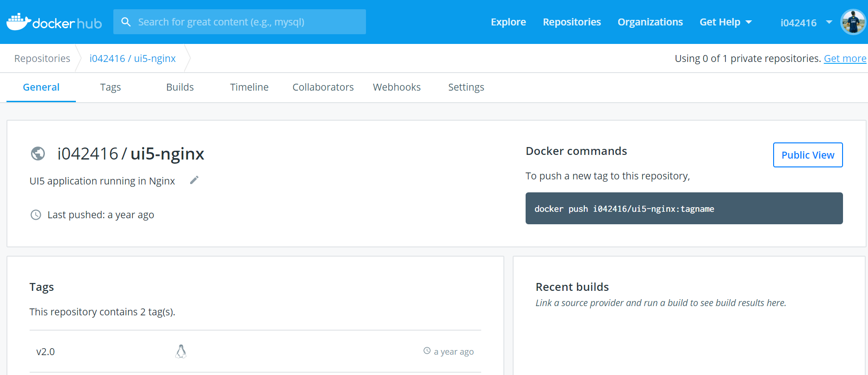Edit description with the pencil icon
Image resolution: width=868 pixels, height=375 pixels.
tap(194, 180)
